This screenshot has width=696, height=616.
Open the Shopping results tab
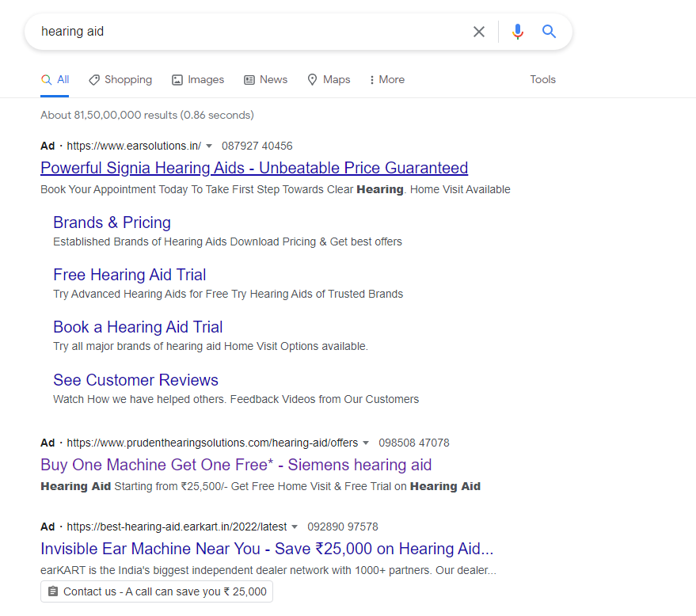120,80
